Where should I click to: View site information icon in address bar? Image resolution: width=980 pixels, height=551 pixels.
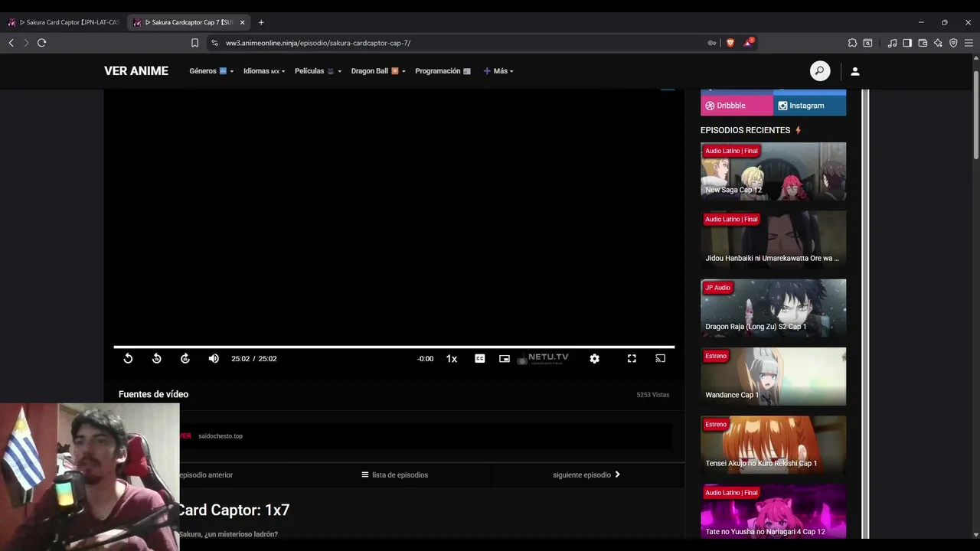coord(214,43)
